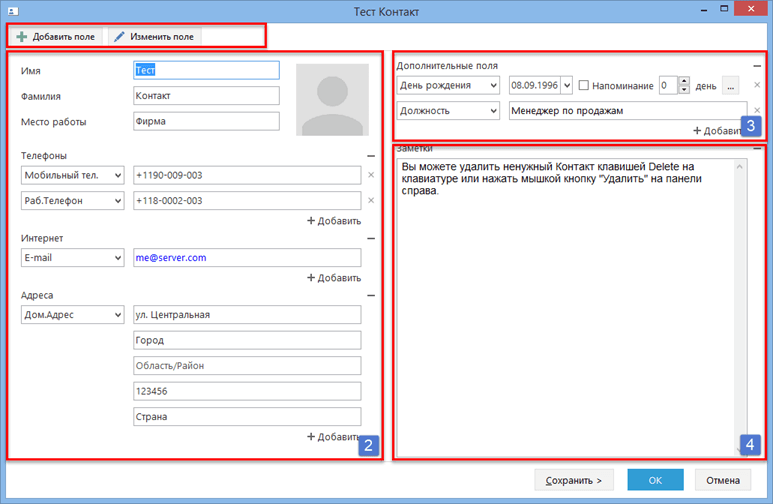Click the street field ул. Центральная
The width and height of the screenshot is (773, 504).
pos(247,315)
